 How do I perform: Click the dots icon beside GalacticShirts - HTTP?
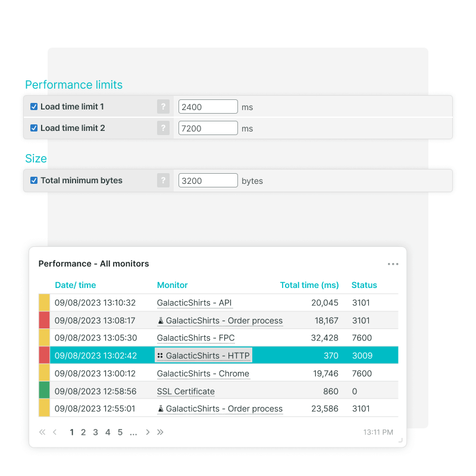pos(160,355)
